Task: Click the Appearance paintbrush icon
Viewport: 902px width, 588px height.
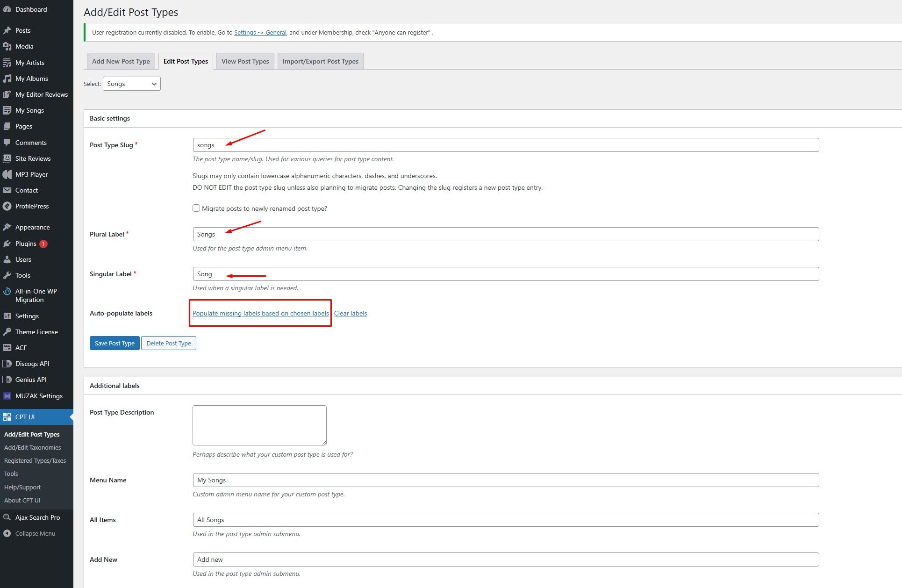Action: [7, 227]
